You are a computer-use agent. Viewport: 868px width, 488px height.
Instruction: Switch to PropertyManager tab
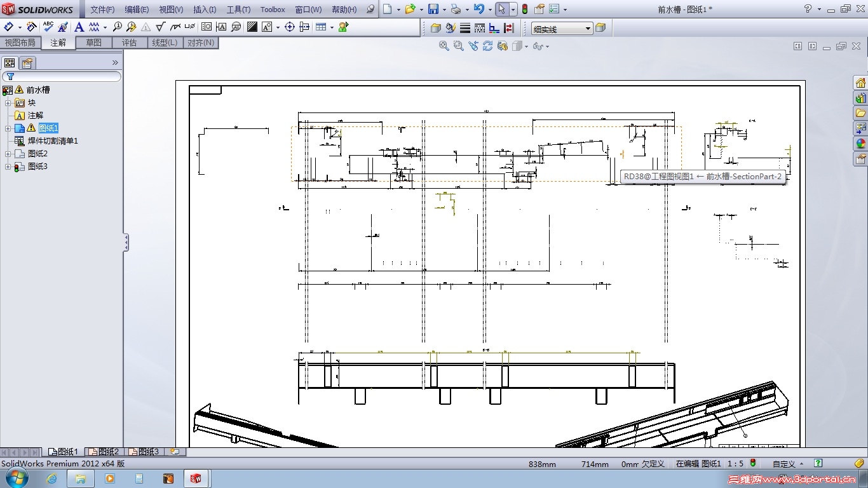coord(27,63)
